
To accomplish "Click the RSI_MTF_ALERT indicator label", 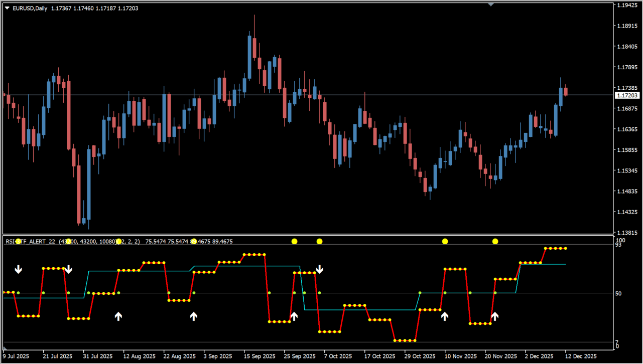I will click(30, 242).
